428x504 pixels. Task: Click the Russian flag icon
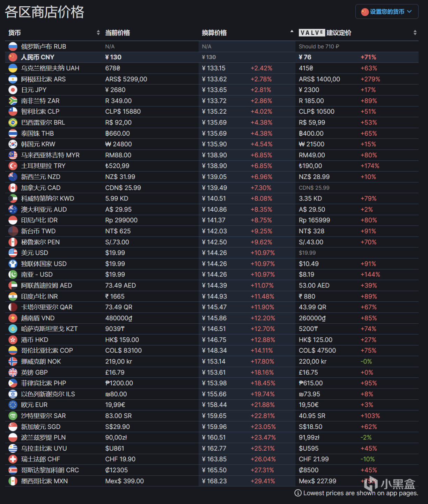point(13,46)
